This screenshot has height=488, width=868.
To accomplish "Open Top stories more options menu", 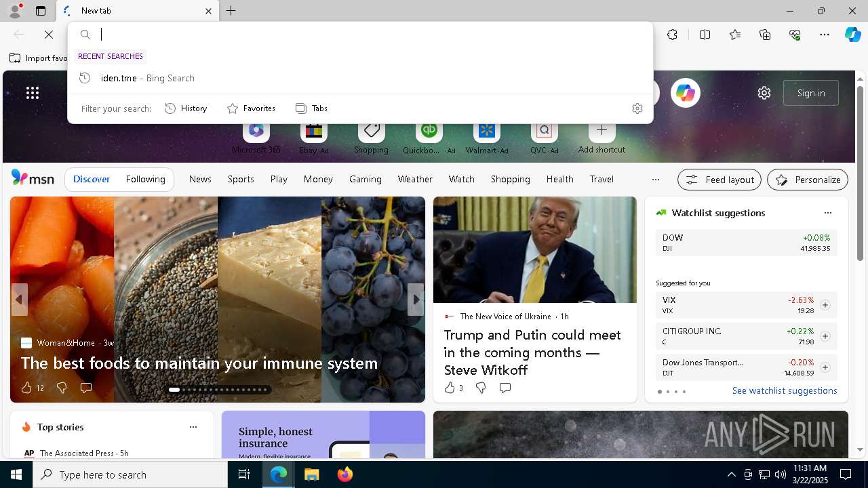I will click(193, 427).
